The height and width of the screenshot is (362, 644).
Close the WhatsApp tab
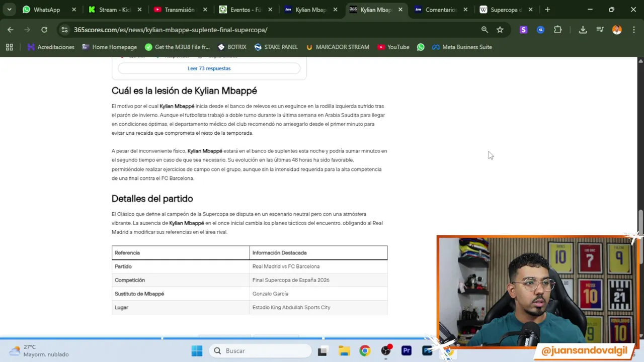(x=74, y=10)
